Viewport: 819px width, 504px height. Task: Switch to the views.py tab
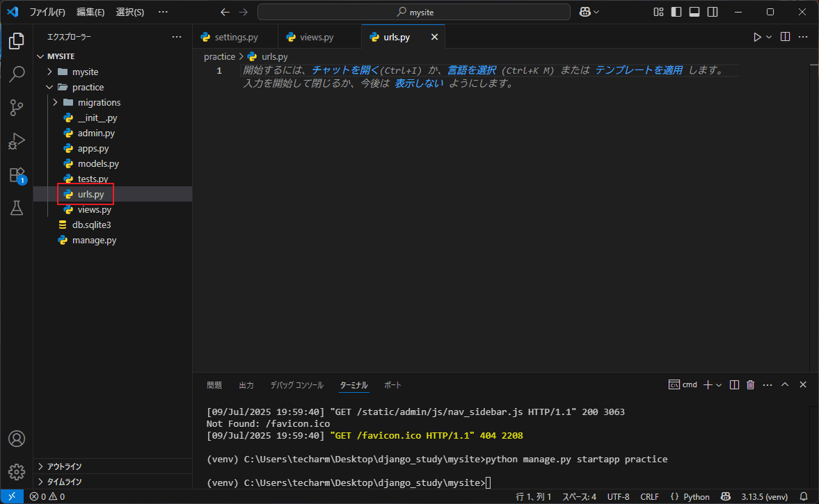point(319,37)
